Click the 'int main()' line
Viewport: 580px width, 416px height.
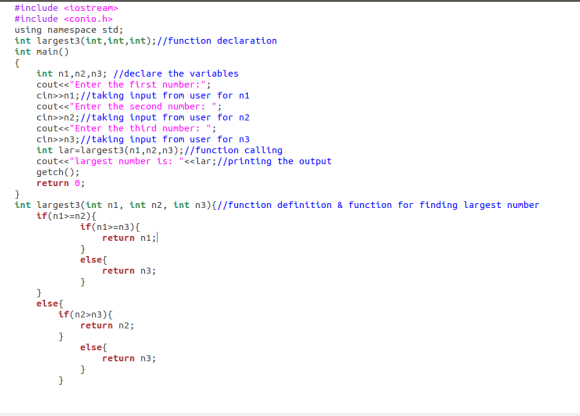[41, 52]
